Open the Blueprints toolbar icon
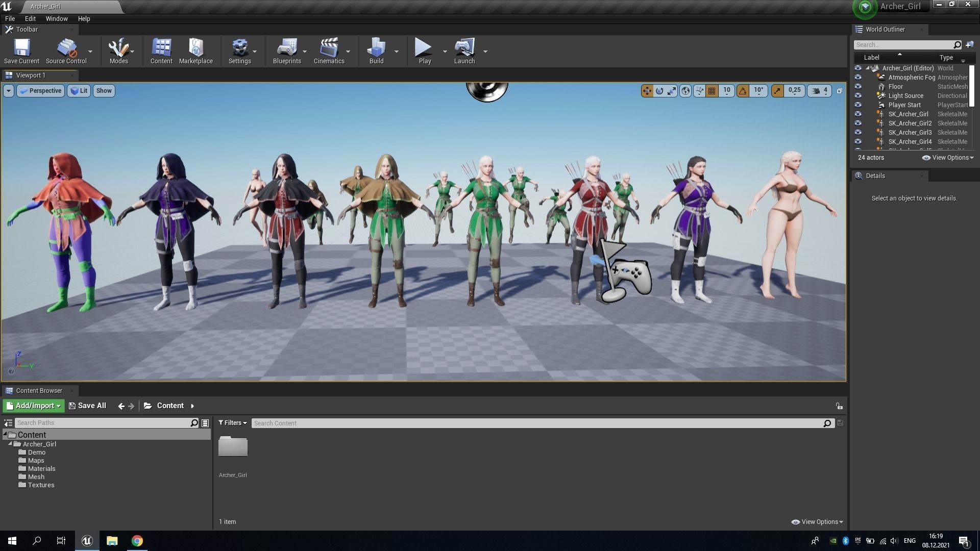 point(286,48)
